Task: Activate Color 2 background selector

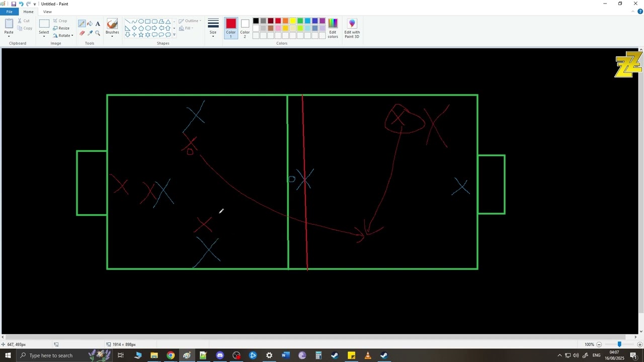Action: (x=245, y=29)
